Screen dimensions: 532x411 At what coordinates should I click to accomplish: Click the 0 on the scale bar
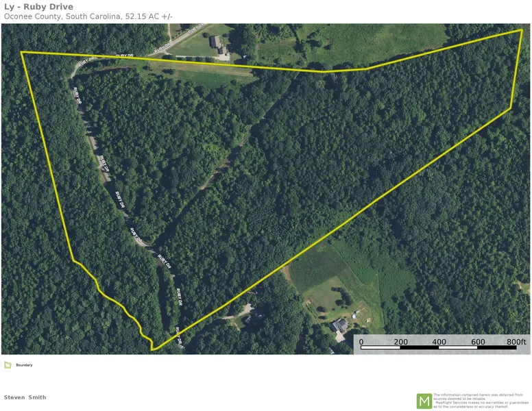point(361,342)
